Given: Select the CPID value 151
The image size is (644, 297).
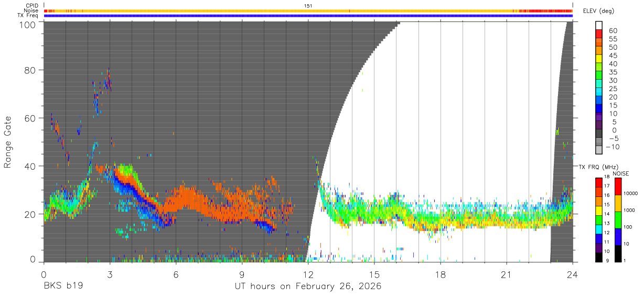Looking at the screenshot, I should tap(308, 6).
